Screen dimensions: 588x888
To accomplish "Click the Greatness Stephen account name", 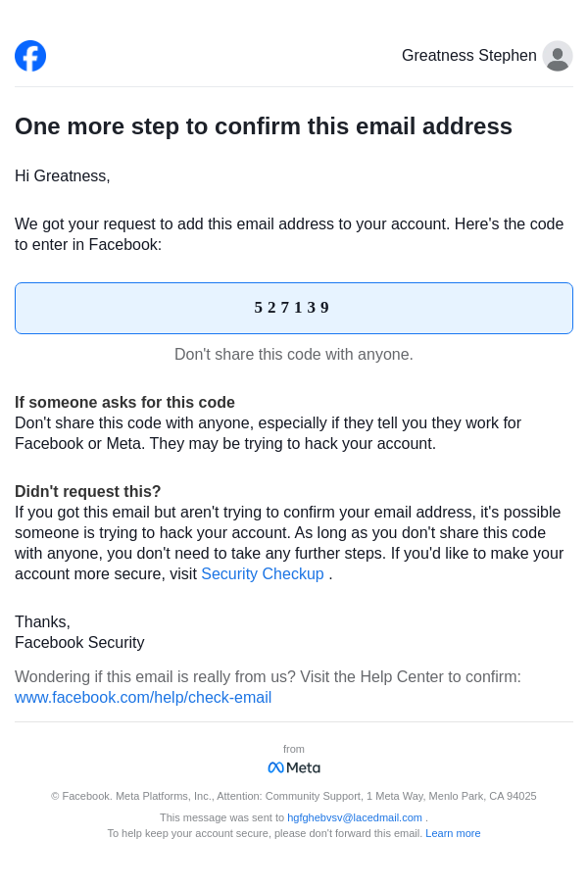I will (x=468, y=56).
